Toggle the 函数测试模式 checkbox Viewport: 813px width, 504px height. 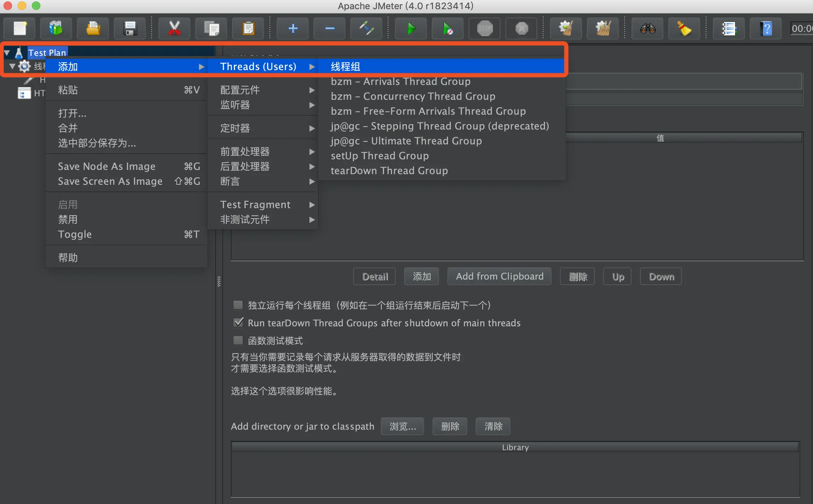pos(238,340)
